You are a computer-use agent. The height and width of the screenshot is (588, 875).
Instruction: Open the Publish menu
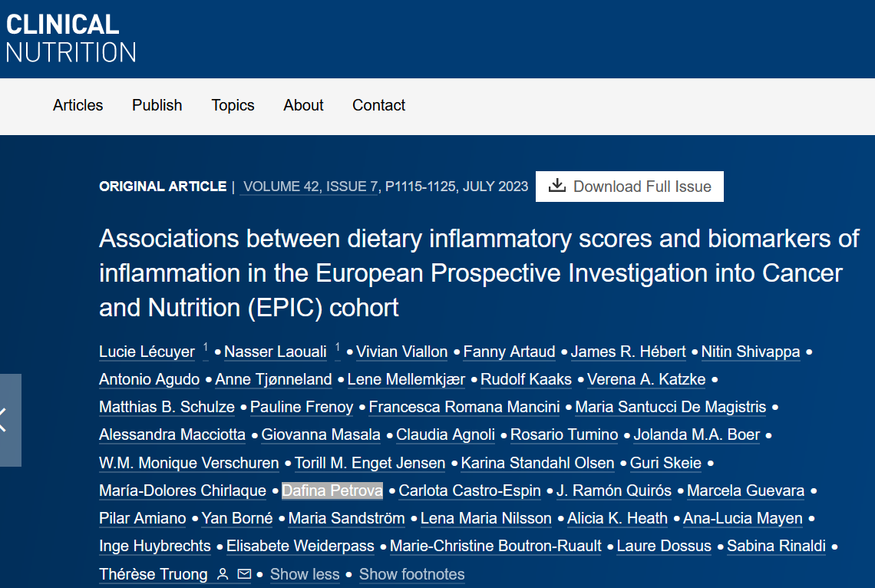(157, 105)
